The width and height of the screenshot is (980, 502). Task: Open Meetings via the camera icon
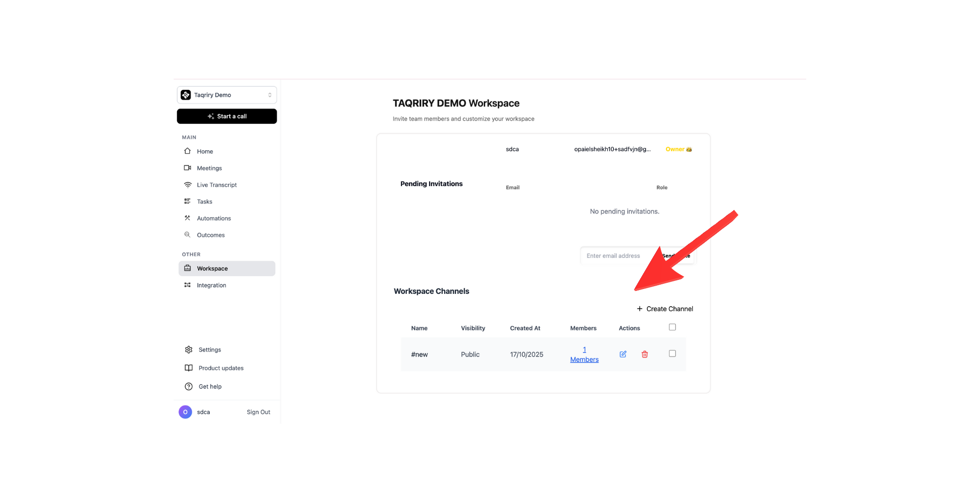188,167
